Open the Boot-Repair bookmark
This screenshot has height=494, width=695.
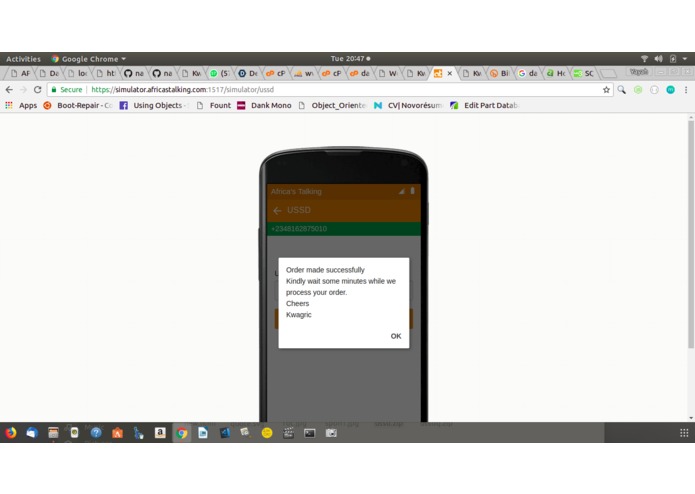pyautogui.click(x=78, y=105)
